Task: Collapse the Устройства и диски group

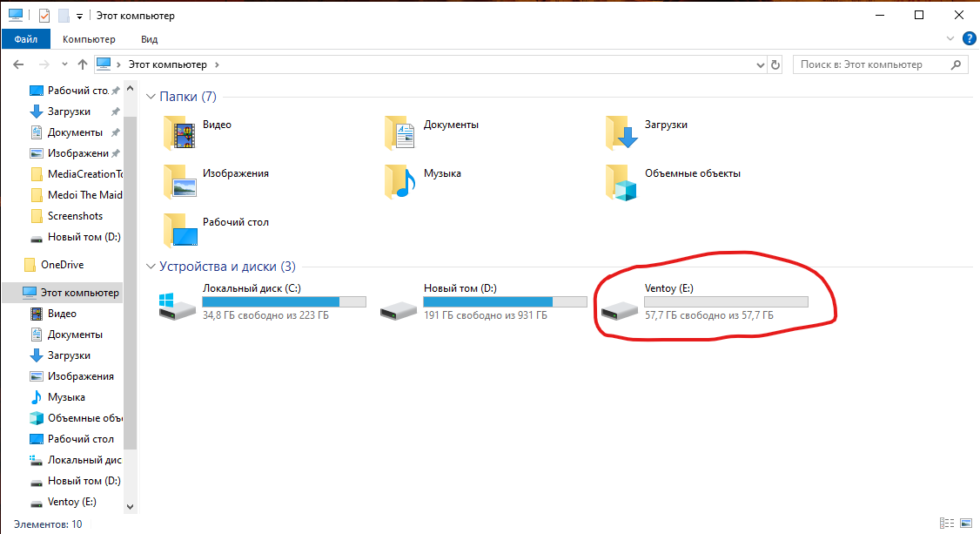Action: click(150, 267)
